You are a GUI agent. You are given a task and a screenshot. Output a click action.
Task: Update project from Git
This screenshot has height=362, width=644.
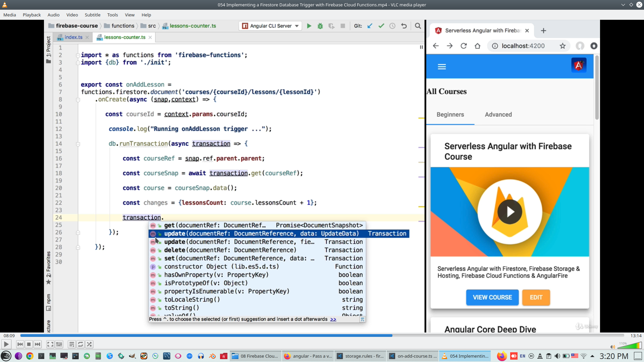[370, 26]
